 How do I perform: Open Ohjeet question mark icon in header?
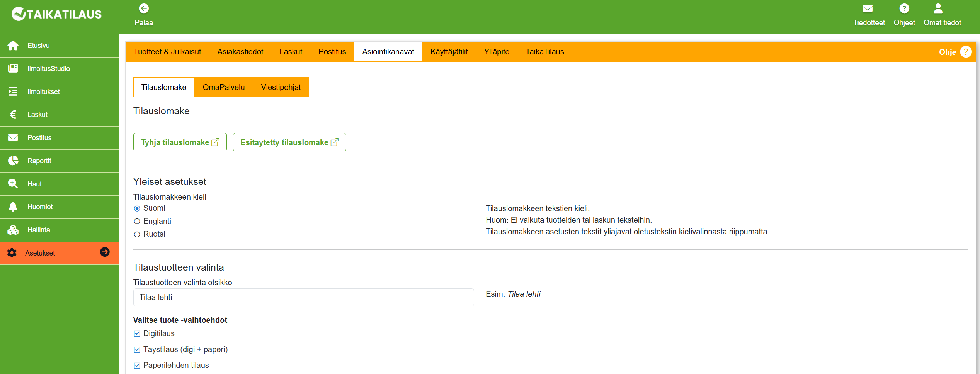click(904, 8)
